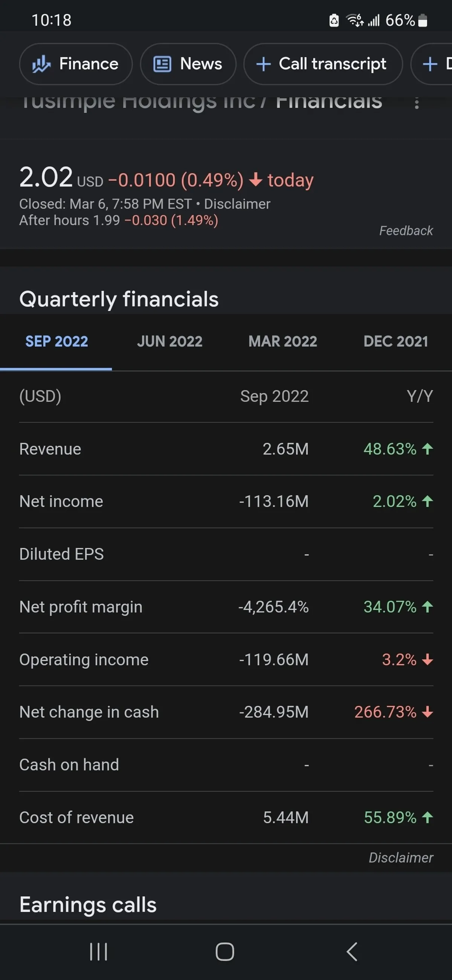Viewport: 452px width, 980px height.
Task: Tap the Revenue row value 2.65M
Action: 286,449
